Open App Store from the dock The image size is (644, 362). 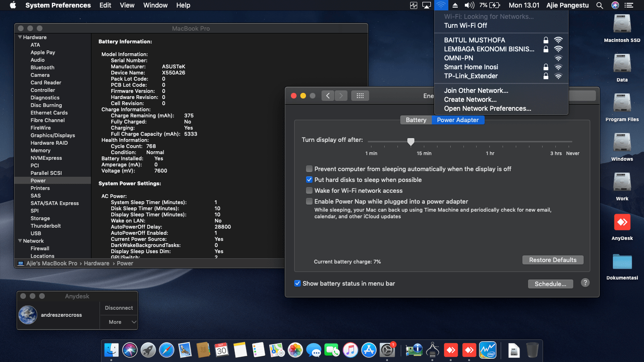pyautogui.click(x=369, y=350)
